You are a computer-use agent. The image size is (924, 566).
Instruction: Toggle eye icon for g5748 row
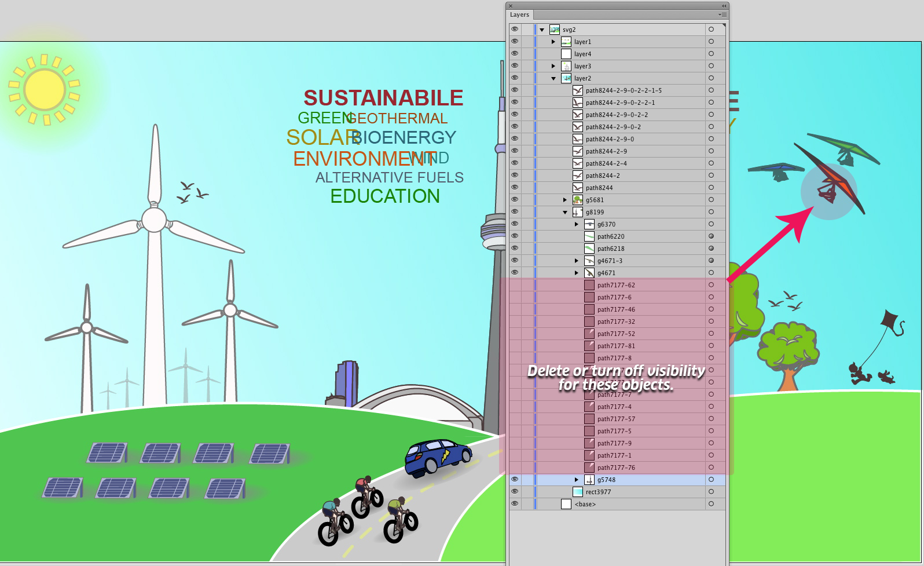515,479
